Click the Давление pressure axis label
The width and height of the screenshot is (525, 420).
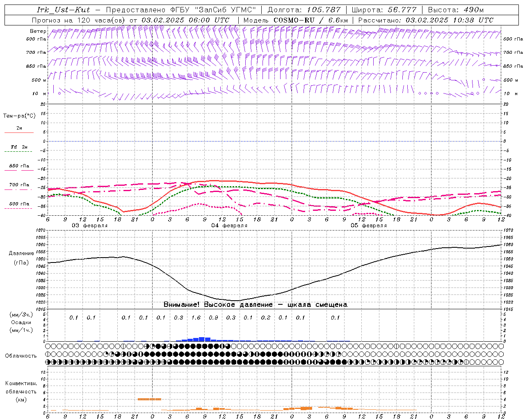click(x=21, y=253)
